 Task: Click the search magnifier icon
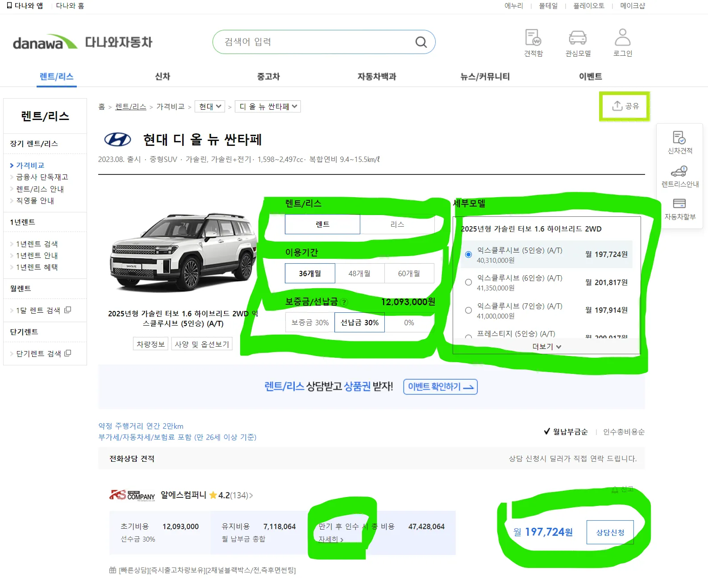[421, 42]
